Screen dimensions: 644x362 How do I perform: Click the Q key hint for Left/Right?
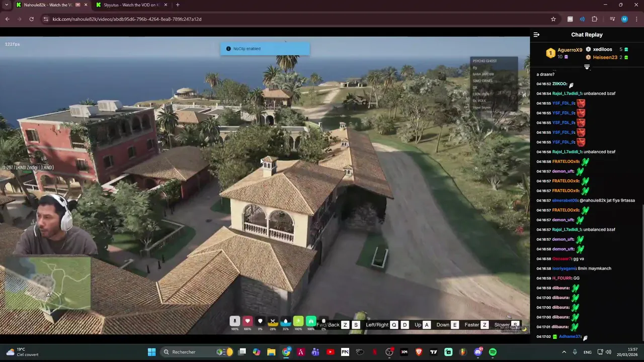click(394, 325)
